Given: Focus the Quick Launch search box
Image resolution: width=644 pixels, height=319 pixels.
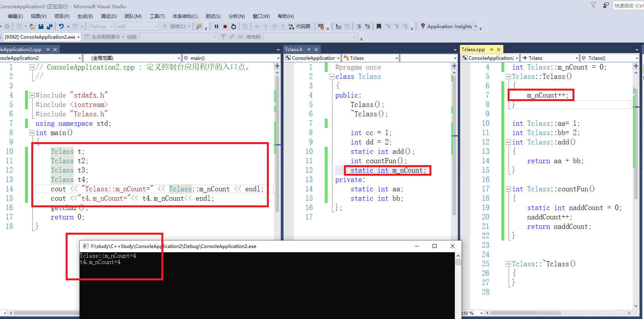Looking at the screenshot, I should tap(628, 5).
